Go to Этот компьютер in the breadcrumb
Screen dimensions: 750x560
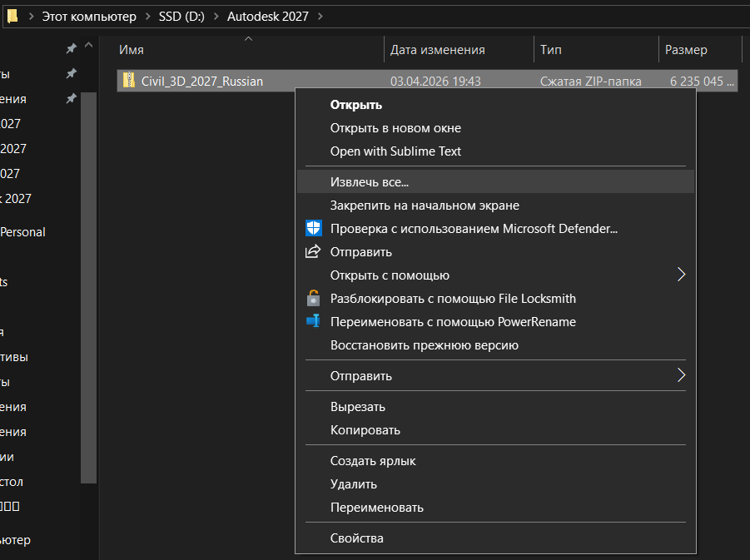(89, 17)
